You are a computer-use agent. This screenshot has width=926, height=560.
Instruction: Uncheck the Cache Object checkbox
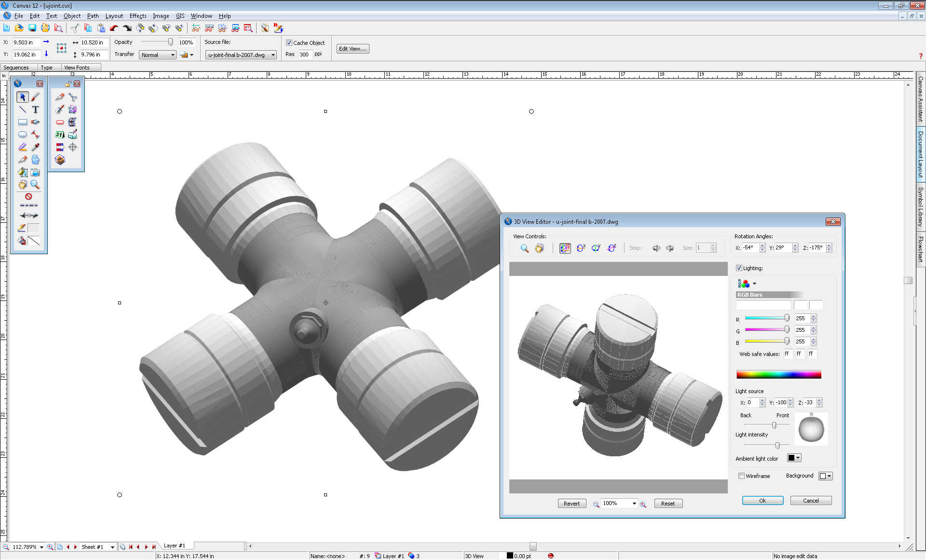[289, 42]
